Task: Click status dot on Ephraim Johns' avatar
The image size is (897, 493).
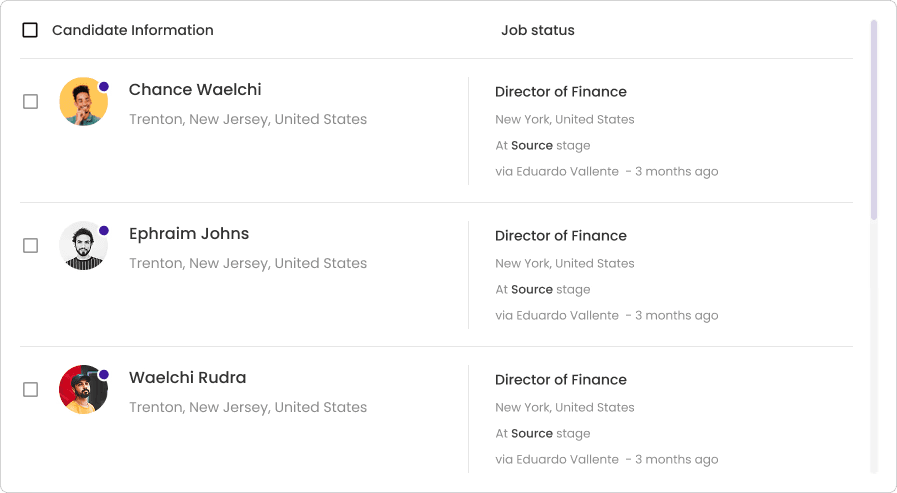Action: coord(104,231)
